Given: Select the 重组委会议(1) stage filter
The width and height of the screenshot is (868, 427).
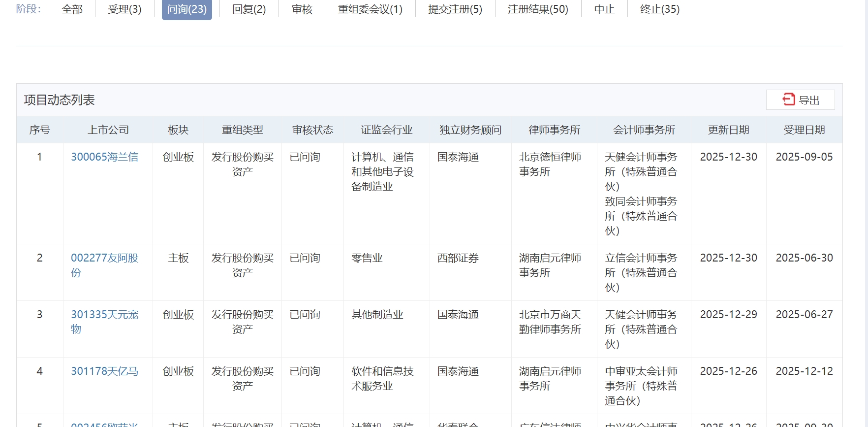Looking at the screenshot, I should coord(370,9).
